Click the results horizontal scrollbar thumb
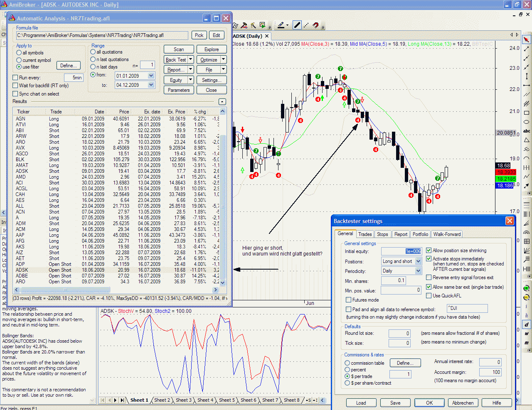532x410 pixels. click(64, 290)
